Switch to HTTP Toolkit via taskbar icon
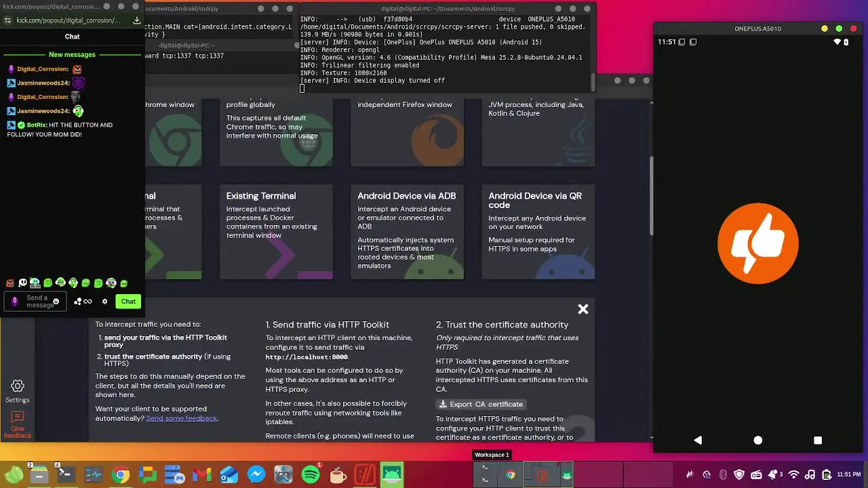The width and height of the screenshot is (868, 488). point(365,475)
